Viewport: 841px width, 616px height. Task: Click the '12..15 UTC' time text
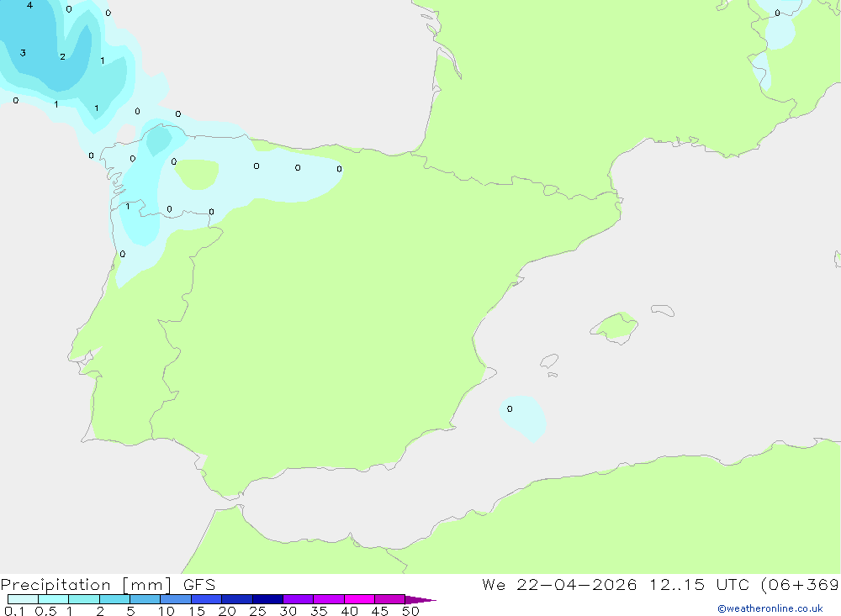point(698,584)
